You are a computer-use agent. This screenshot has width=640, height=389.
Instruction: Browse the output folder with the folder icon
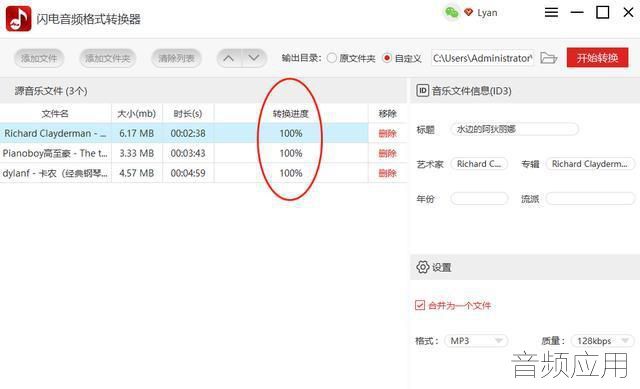[x=548, y=58]
